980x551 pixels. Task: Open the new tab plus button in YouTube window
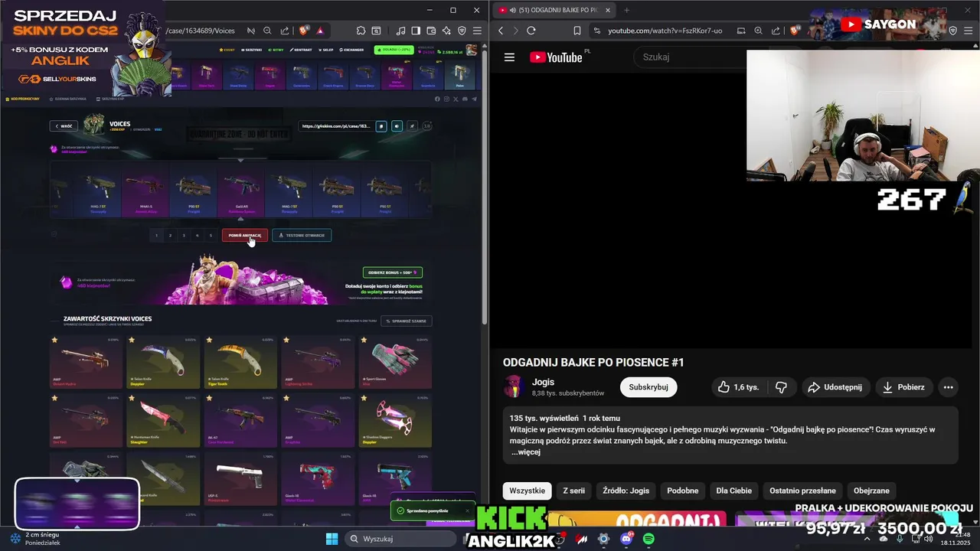(626, 10)
